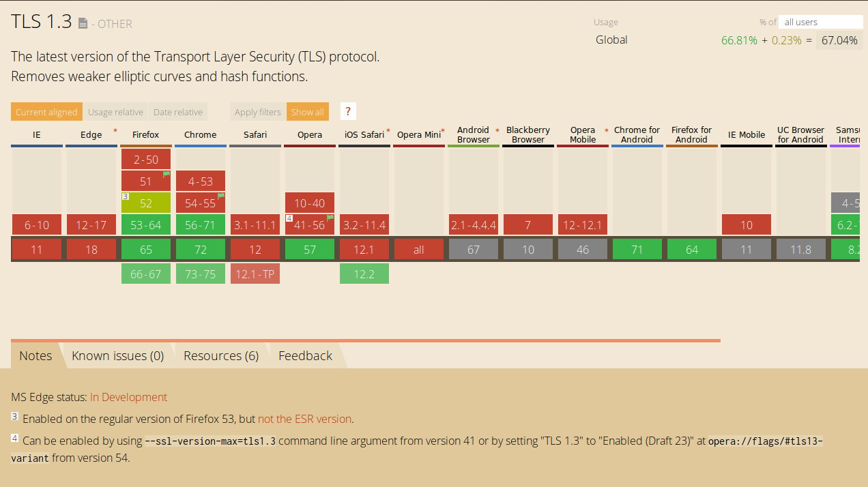This screenshot has height=487, width=868.
Task: Click Apply filters button
Action: click(x=258, y=112)
